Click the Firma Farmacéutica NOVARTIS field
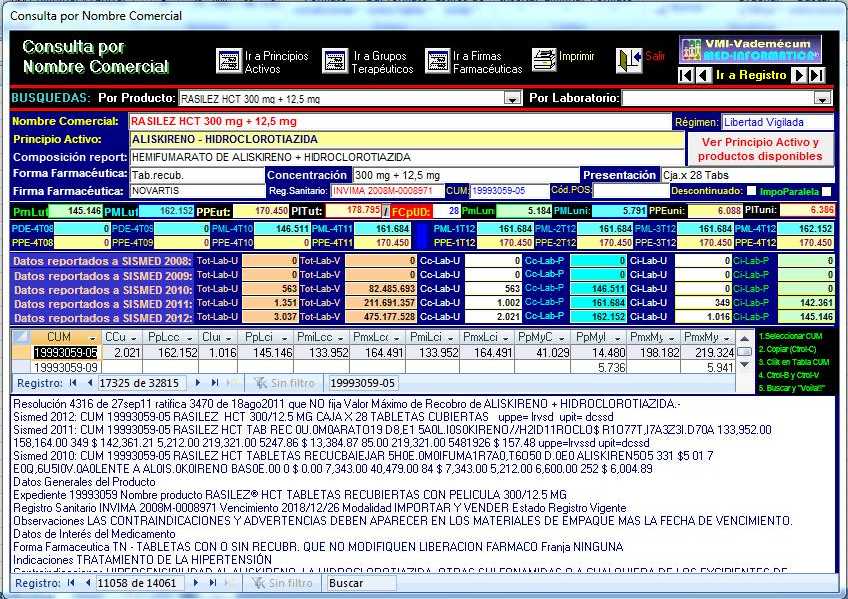The width and height of the screenshot is (848, 599). pyautogui.click(x=197, y=191)
